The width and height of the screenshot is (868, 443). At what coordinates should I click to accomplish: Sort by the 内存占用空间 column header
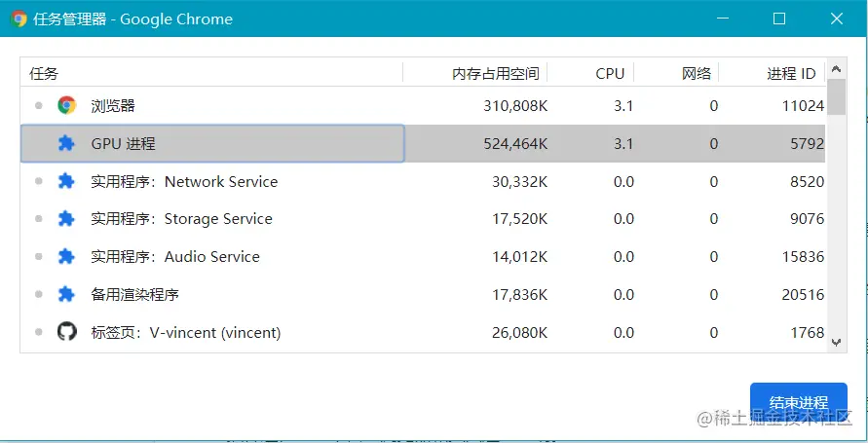(494, 73)
